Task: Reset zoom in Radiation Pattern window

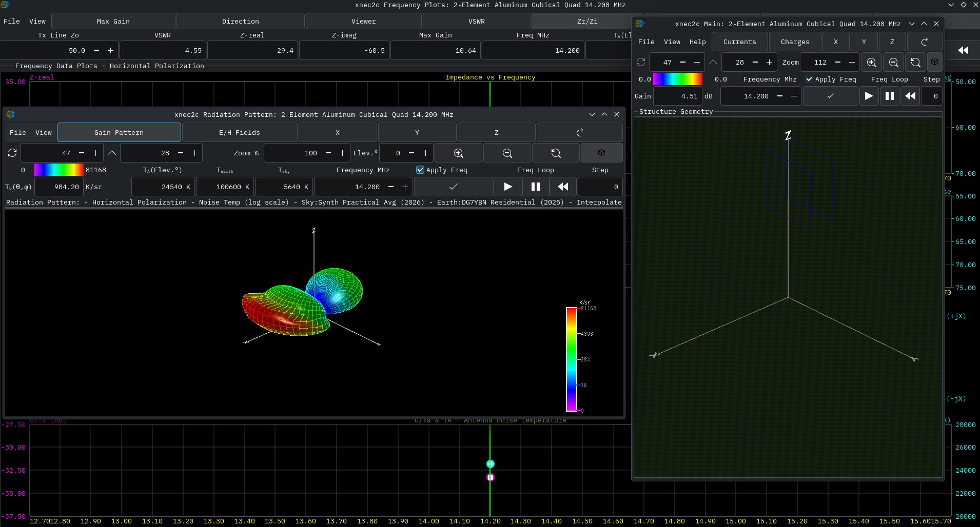Action: pyautogui.click(x=556, y=153)
